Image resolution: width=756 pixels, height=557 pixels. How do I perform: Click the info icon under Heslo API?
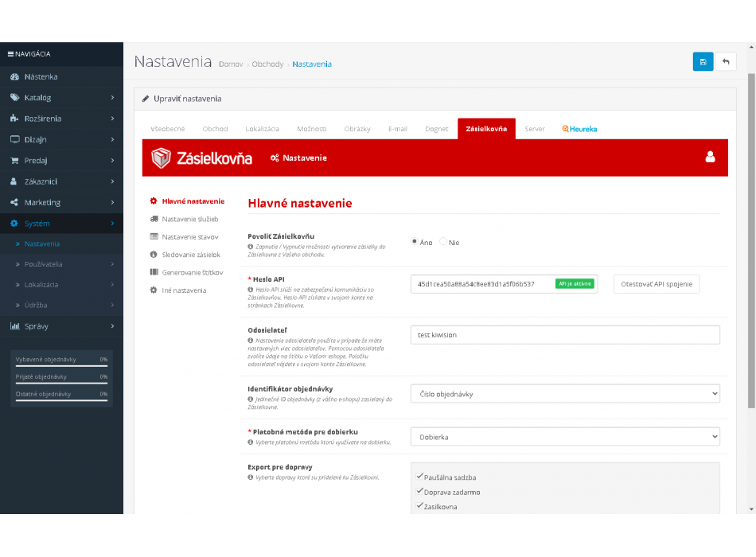pyautogui.click(x=251, y=290)
